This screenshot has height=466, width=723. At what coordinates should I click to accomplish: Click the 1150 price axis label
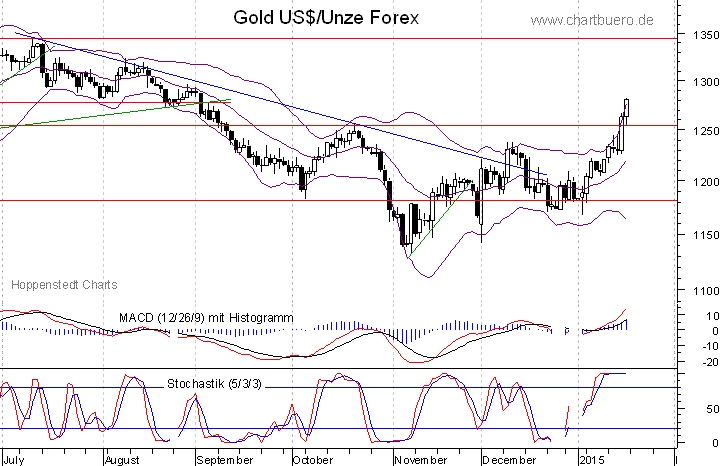(705, 235)
